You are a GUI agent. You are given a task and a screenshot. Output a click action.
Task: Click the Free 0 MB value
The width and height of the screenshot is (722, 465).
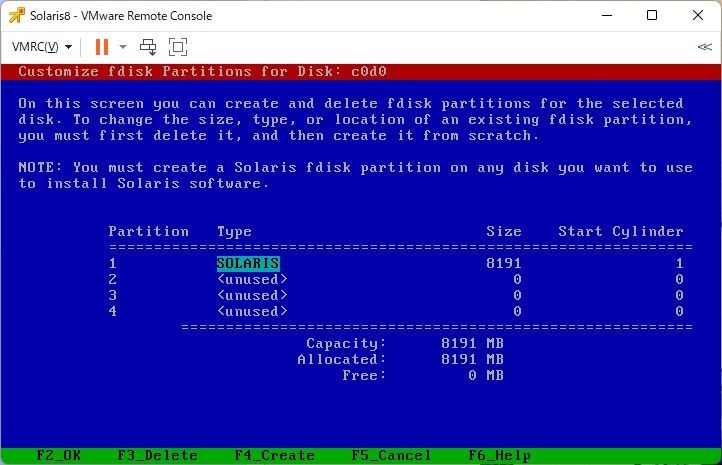click(486, 375)
